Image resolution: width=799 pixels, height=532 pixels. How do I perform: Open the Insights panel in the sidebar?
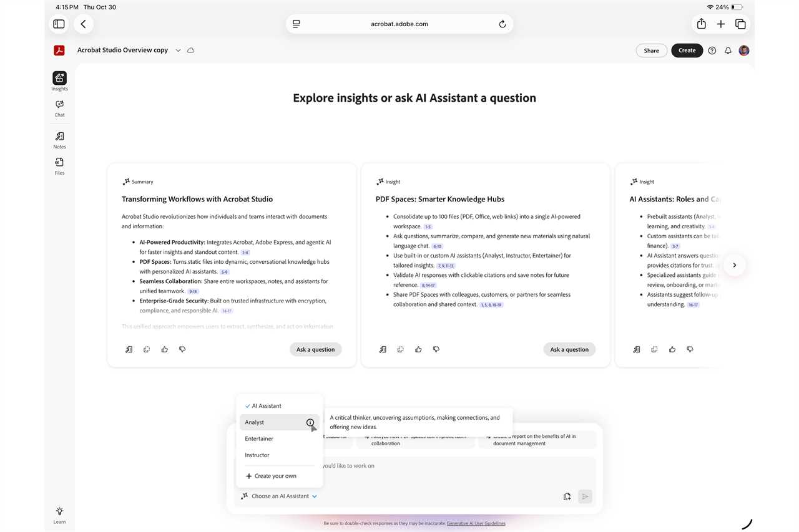(59, 80)
